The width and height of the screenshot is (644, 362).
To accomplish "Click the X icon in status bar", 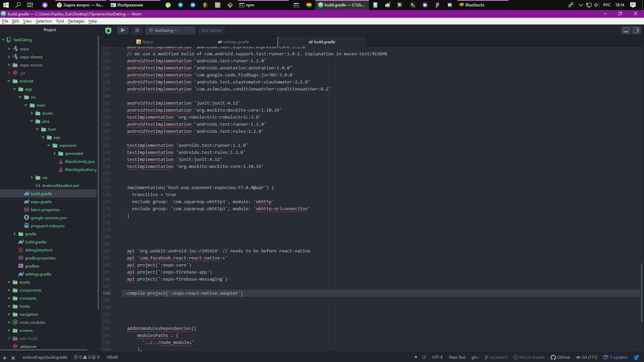I will [13, 358].
